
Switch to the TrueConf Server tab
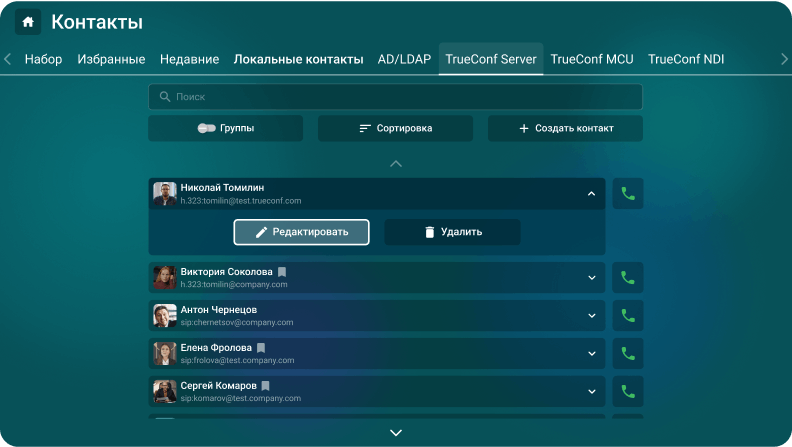(x=490, y=60)
